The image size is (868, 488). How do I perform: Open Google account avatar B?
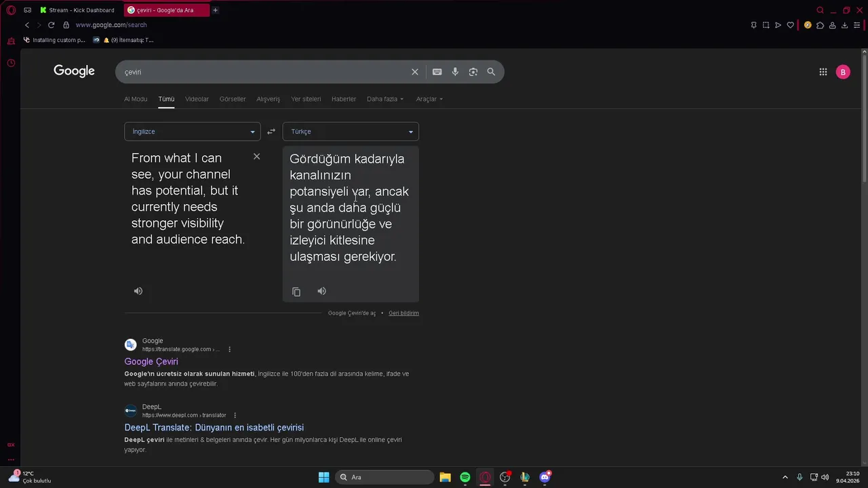click(843, 72)
